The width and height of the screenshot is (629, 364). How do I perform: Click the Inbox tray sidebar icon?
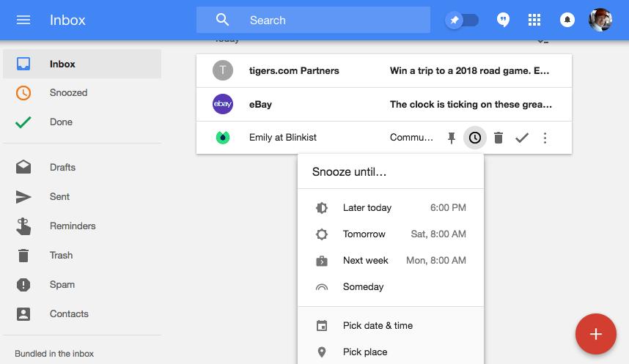pyautogui.click(x=23, y=64)
